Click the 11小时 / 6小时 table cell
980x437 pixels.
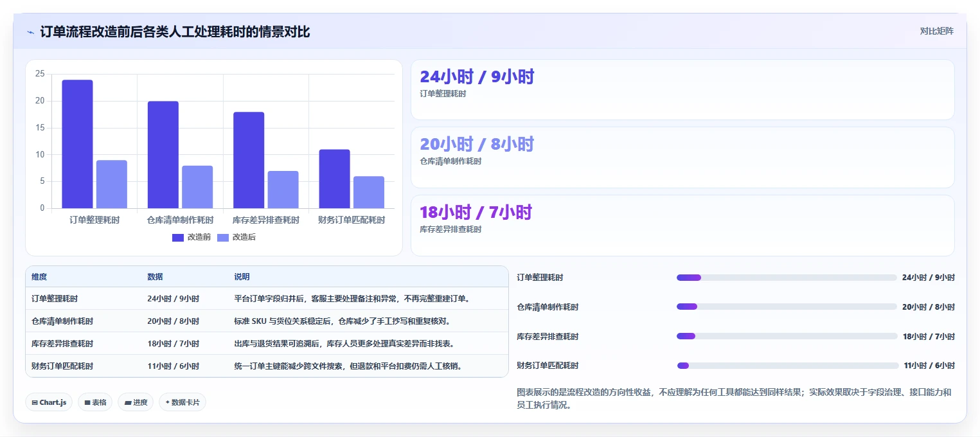coord(174,366)
